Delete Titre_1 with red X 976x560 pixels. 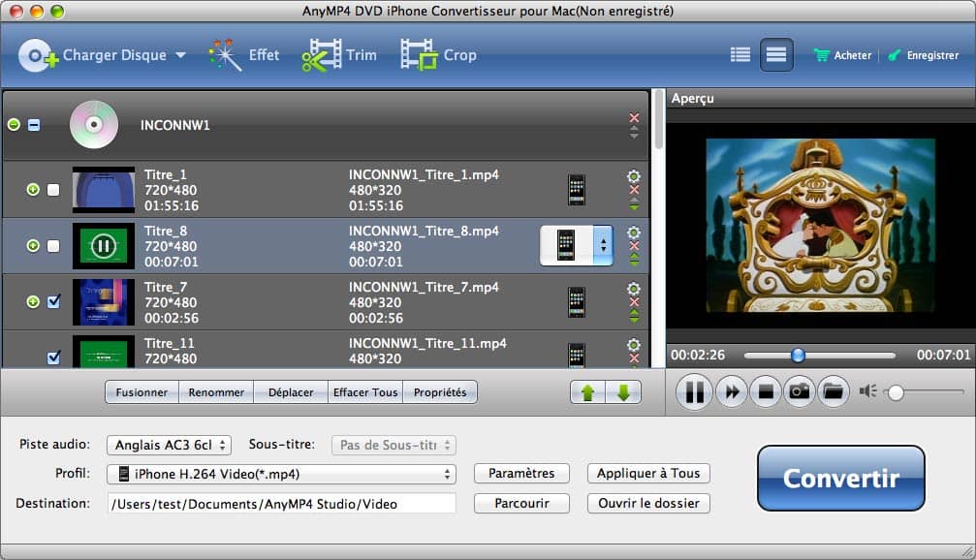634,190
